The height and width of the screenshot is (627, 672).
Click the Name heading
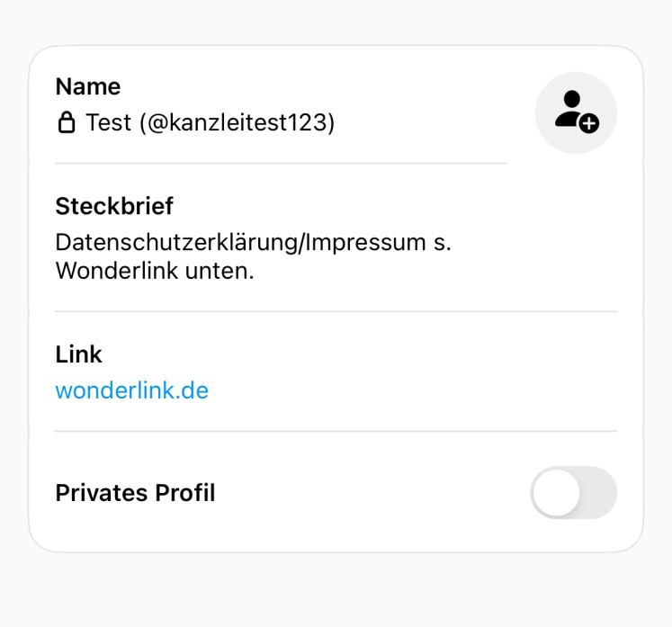(88, 86)
